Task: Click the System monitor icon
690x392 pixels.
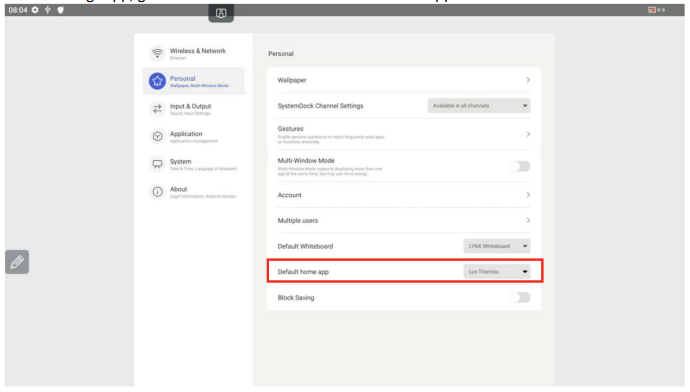Action: tap(157, 164)
